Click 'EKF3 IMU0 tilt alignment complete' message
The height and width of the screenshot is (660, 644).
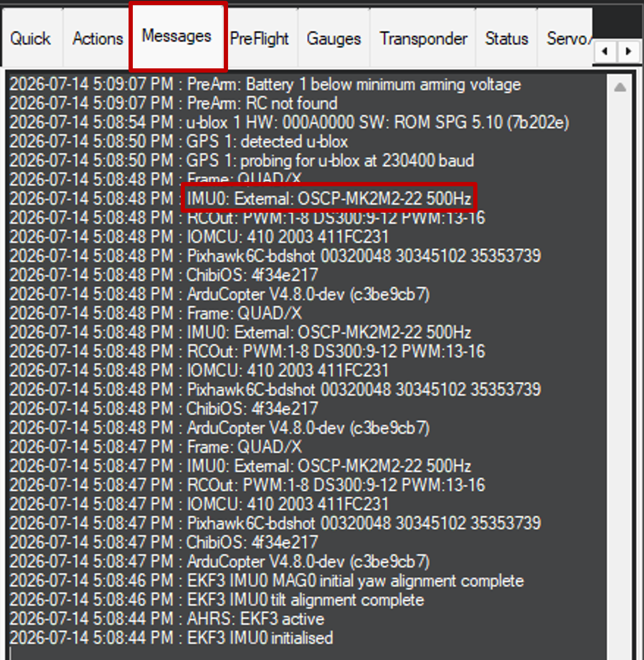[x=217, y=600]
